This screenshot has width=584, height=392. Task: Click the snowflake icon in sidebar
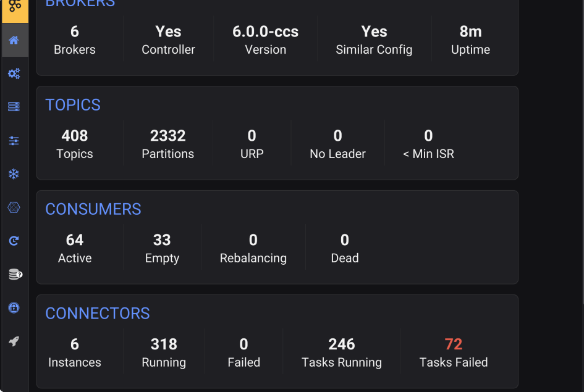[x=14, y=174]
